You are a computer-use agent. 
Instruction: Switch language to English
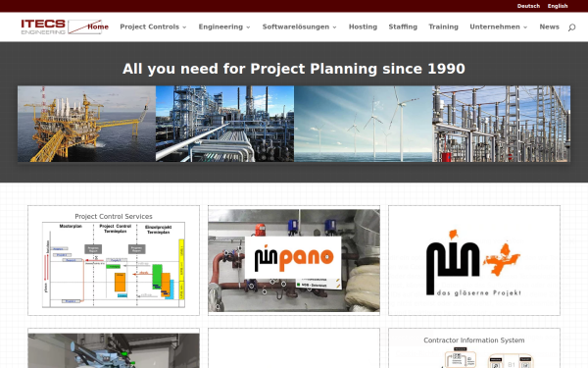558,6
